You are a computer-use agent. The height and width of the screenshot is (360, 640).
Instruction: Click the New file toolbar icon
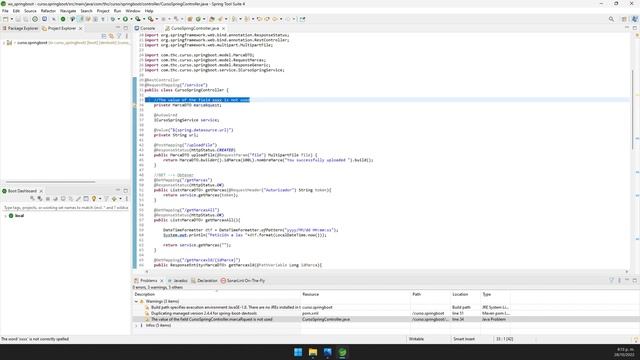(5, 19)
